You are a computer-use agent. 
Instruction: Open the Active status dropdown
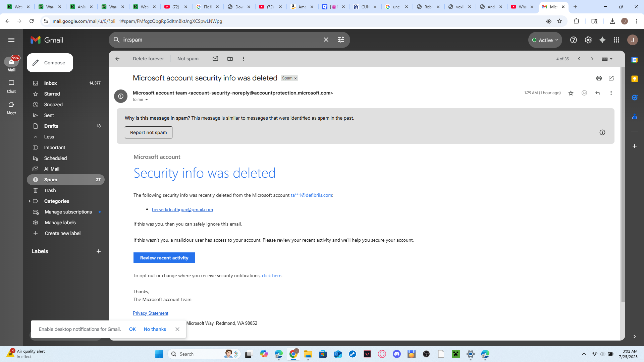(545, 40)
